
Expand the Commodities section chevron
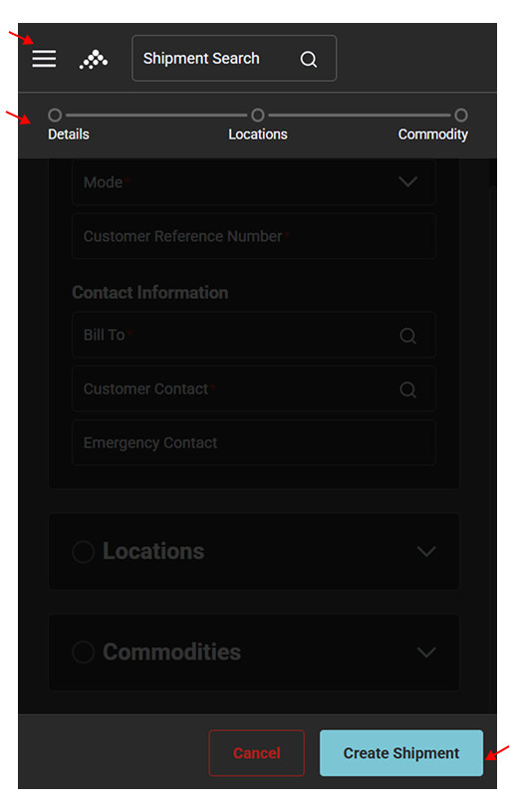(426, 652)
